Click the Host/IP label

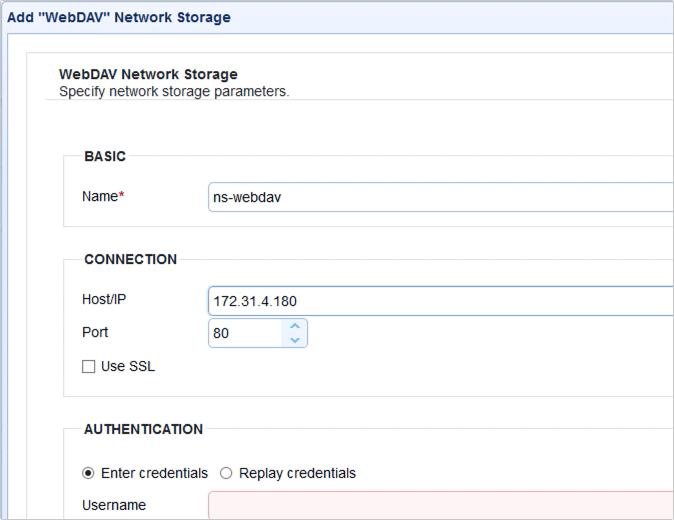(x=105, y=300)
